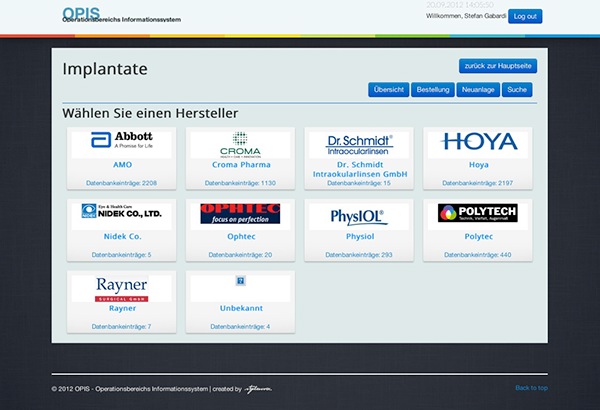This screenshot has height=410, width=600.
Task: Click 'Datenbankeinträge: 7' under Rayner
Action: [121, 327]
